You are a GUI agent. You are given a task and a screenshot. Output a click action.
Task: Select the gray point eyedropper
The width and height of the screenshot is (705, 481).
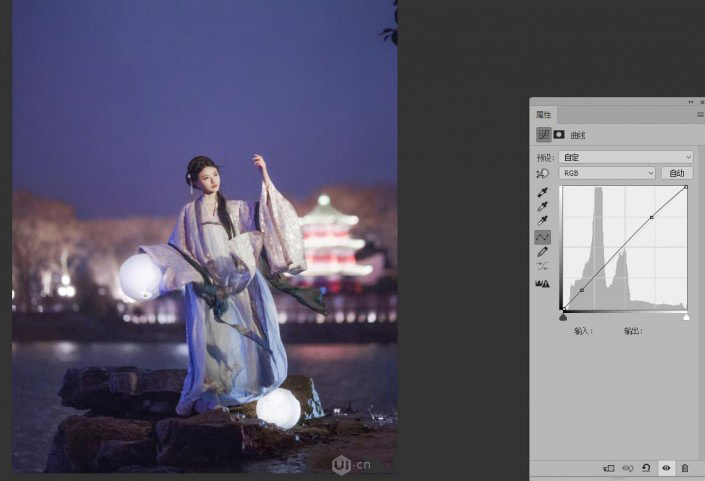point(543,206)
